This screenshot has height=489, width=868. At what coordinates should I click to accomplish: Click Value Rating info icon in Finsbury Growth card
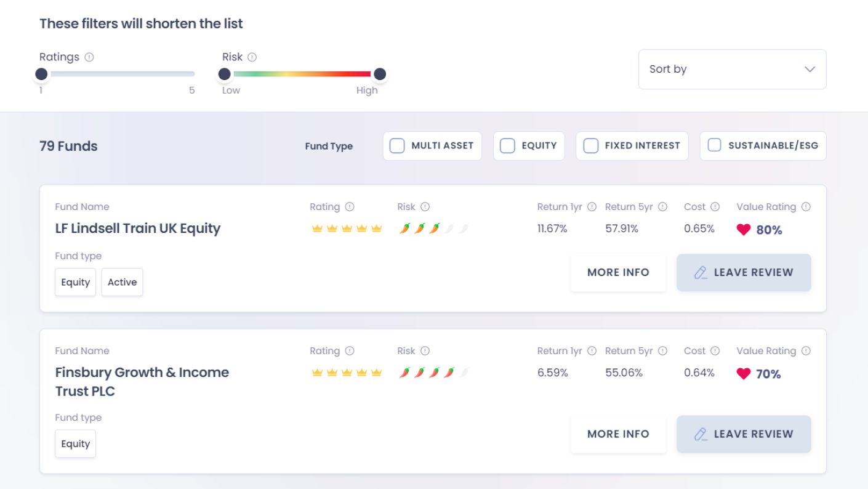click(806, 351)
